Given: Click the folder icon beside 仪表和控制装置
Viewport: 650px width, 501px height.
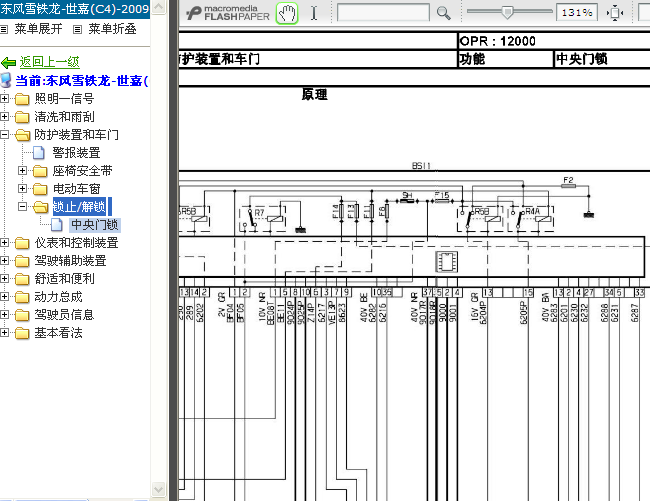Looking at the screenshot, I should 22,243.
